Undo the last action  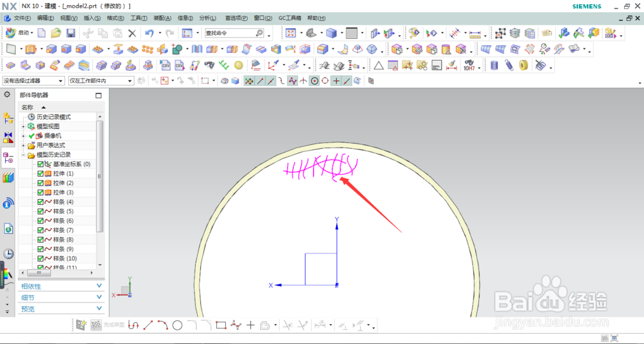click(x=149, y=33)
